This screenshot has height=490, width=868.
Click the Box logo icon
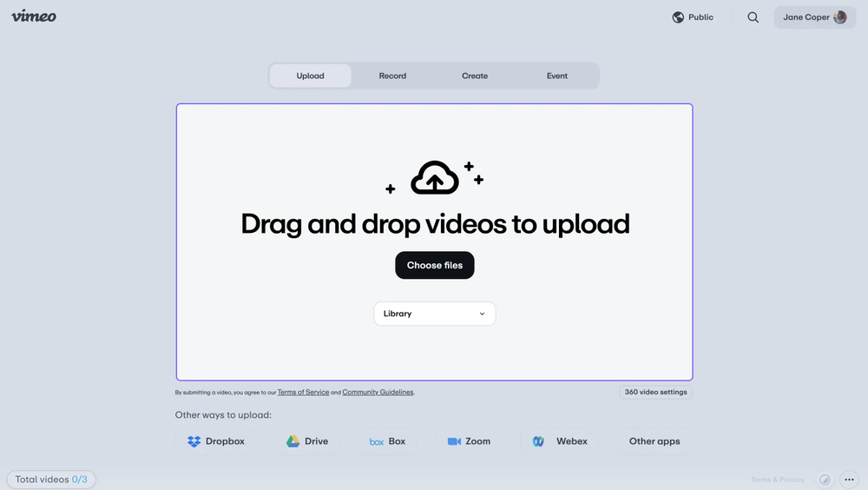tap(377, 441)
